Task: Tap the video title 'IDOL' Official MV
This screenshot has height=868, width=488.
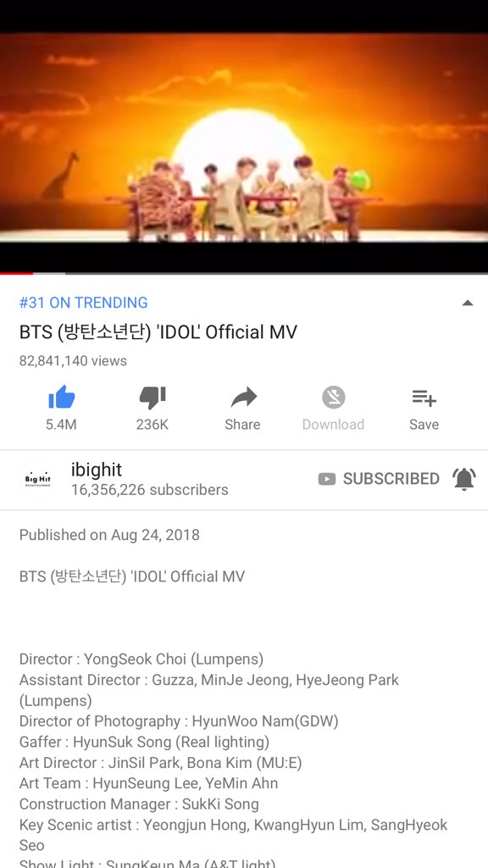Action: (x=158, y=332)
